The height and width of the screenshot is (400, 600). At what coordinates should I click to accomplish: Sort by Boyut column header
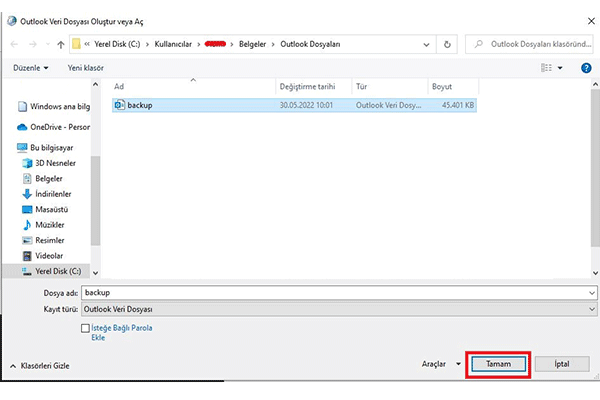(x=453, y=87)
